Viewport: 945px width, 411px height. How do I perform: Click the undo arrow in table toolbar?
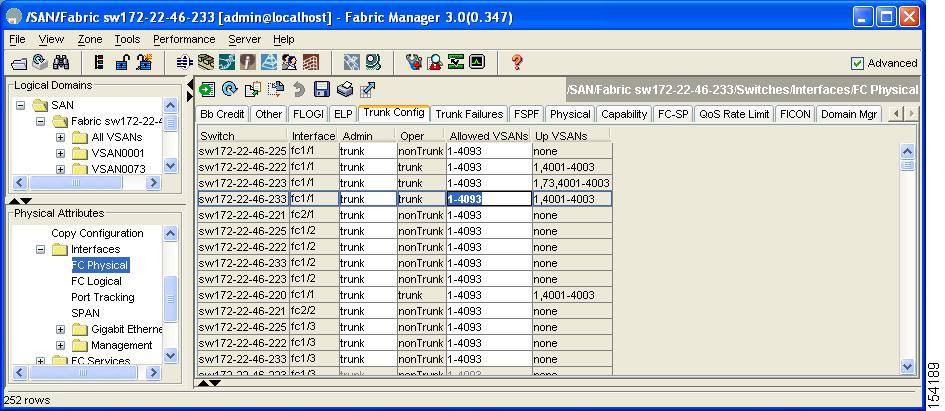pos(299,90)
